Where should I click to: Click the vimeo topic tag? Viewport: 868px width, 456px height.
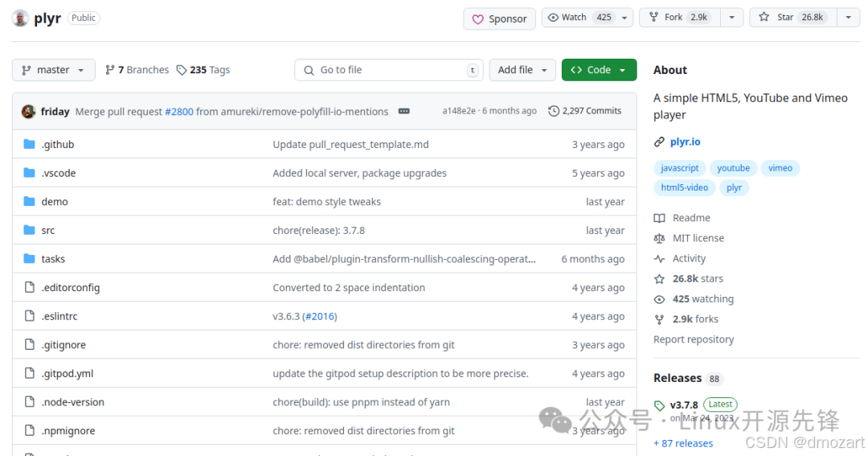pyautogui.click(x=780, y=168)
